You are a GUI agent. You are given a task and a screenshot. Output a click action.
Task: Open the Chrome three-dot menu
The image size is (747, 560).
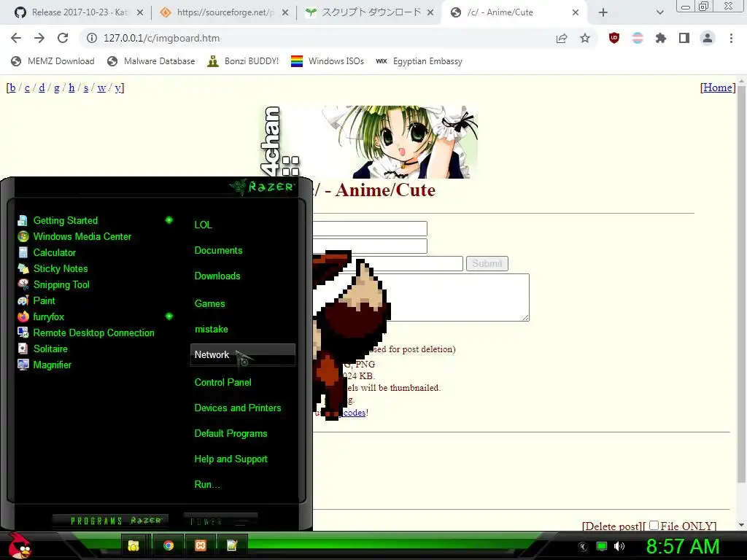click(731, 38)
